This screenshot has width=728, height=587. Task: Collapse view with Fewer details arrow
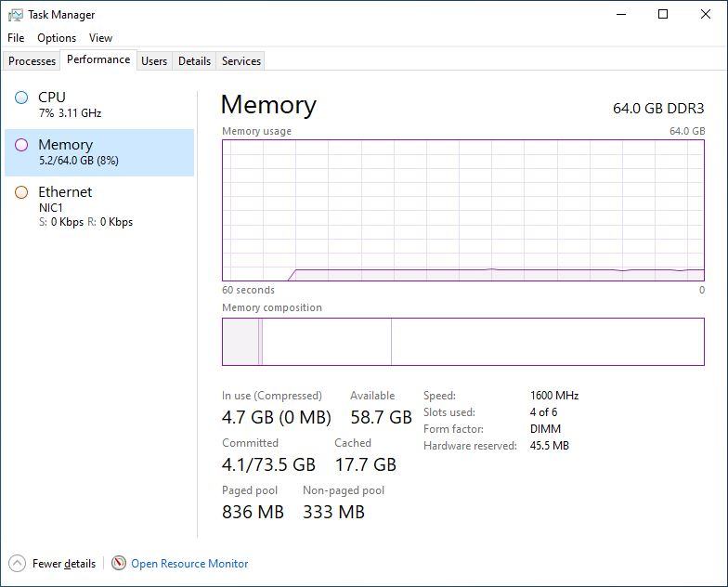point(17,563)
